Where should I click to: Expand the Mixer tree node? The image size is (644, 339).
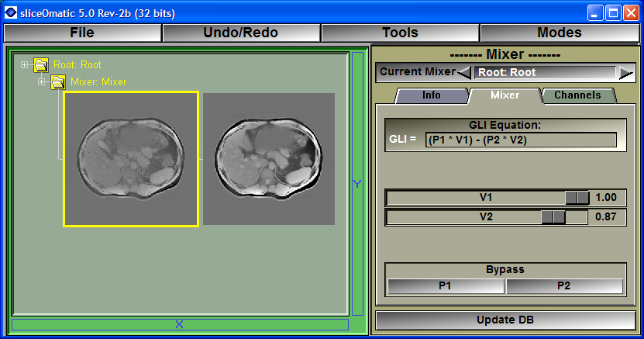click(x=42, y=82)
